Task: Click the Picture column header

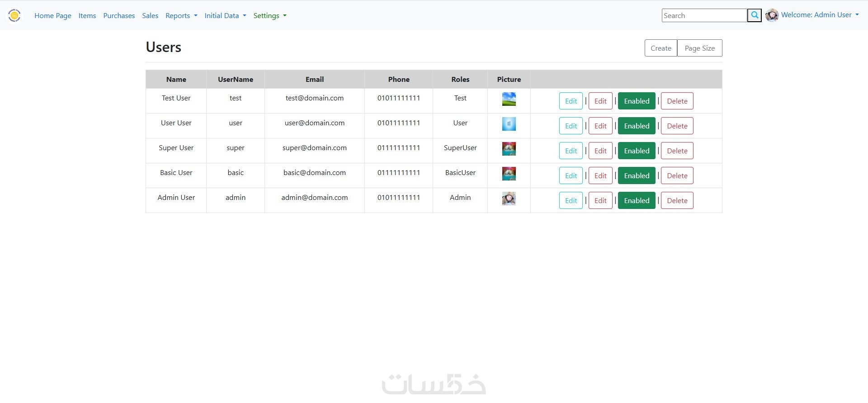Action: 509,79
